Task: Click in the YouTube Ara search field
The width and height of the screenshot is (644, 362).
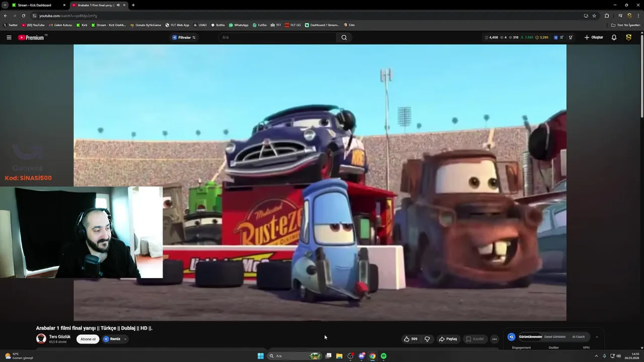Action: click(278, 37)
